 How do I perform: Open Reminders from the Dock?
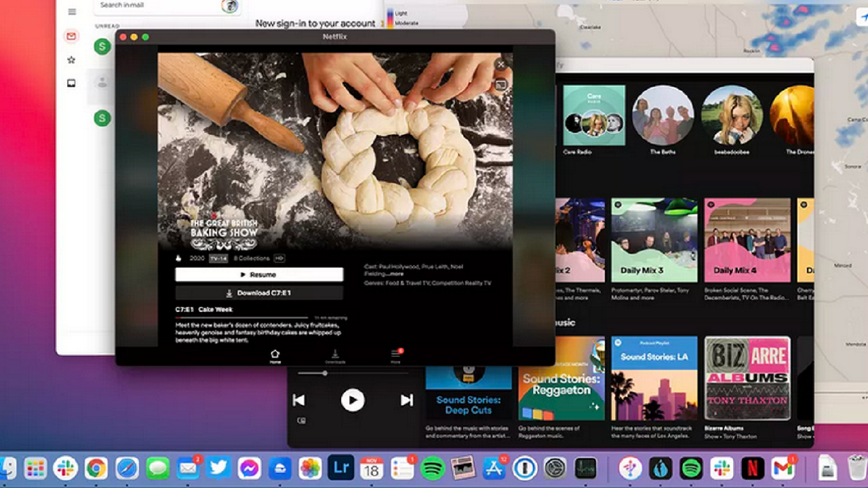click(402, 468)
